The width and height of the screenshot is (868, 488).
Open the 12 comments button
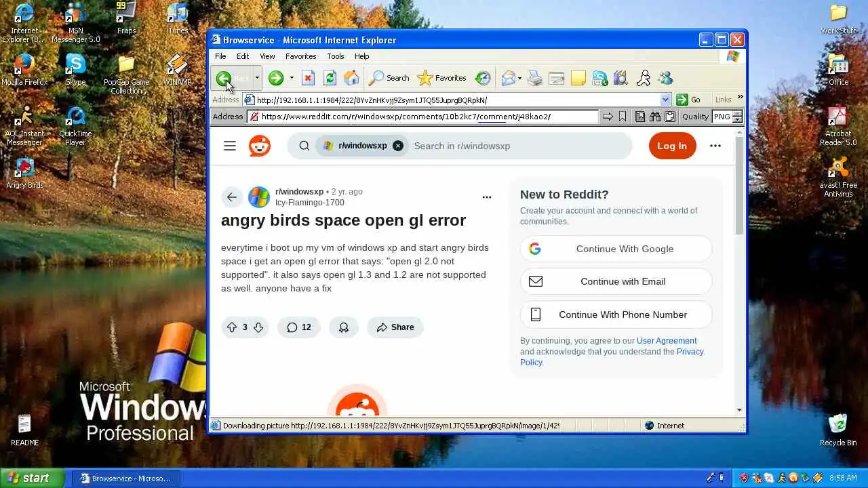(299, 327)
